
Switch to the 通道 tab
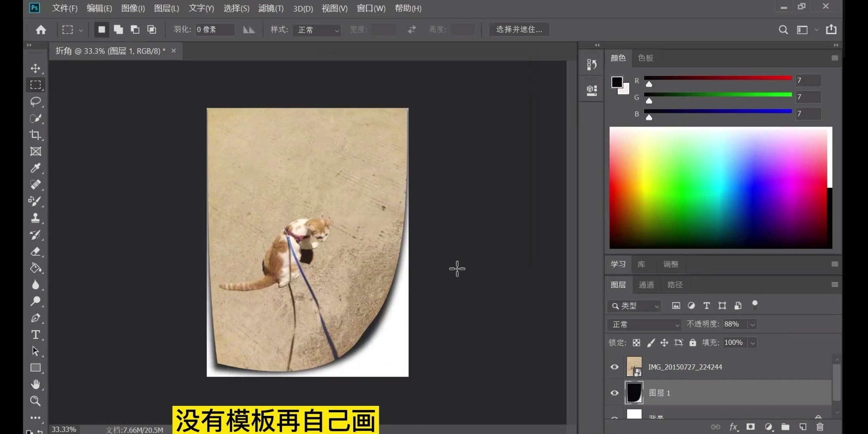click(646, 285)
